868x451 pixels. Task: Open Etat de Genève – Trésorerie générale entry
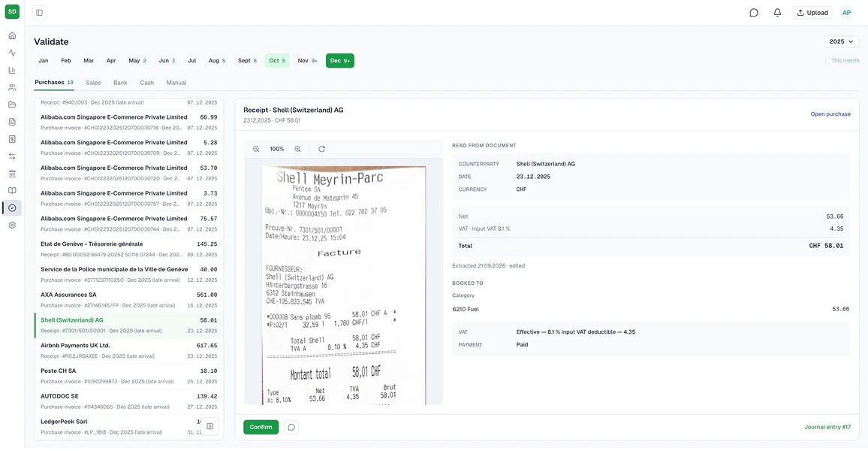tap(129, 250)
